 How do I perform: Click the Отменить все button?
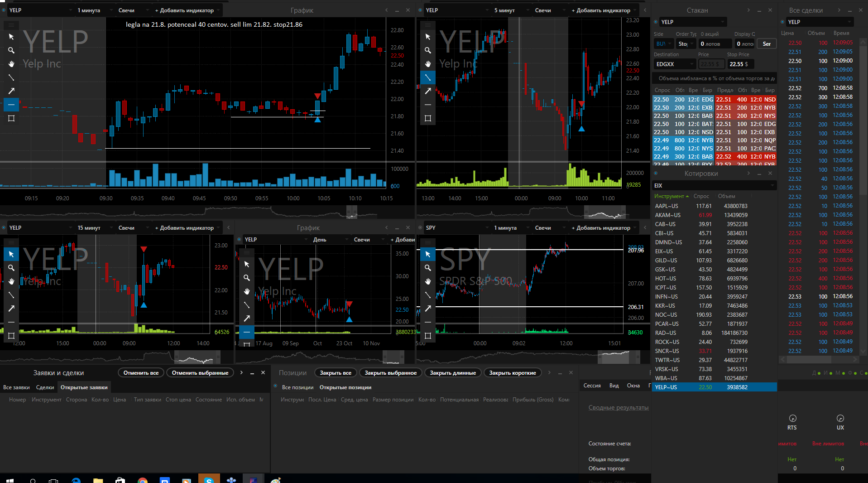click(x=141, y=373)
